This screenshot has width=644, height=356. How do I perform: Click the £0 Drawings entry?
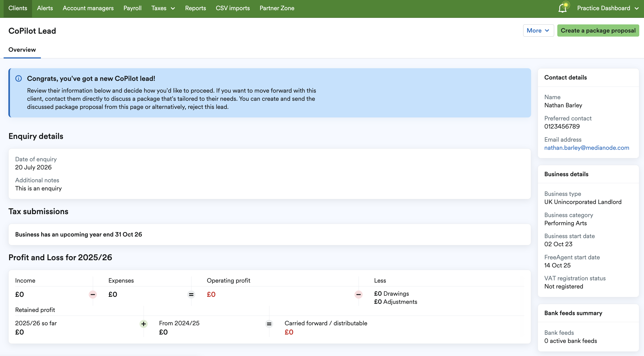[x=392, y=294]
